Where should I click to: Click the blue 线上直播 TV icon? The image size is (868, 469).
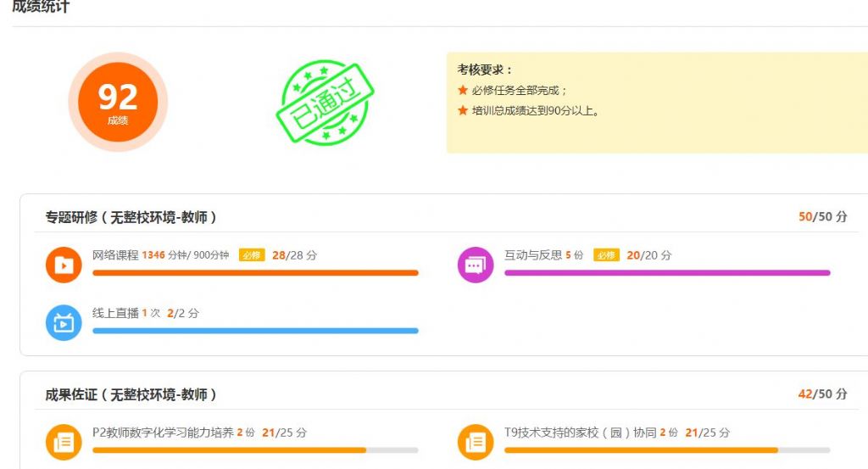point(64,323)
